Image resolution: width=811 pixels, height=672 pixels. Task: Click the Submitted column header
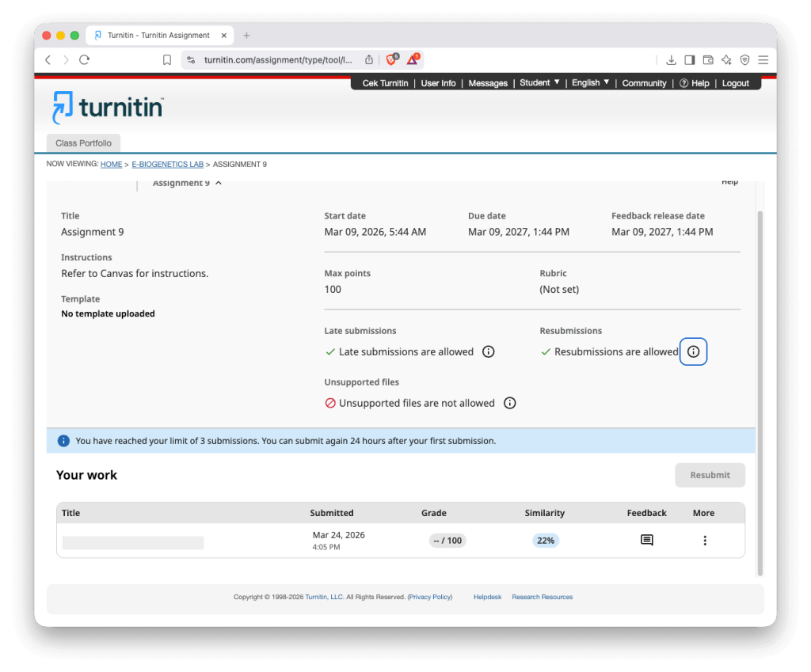click(332, 513)
